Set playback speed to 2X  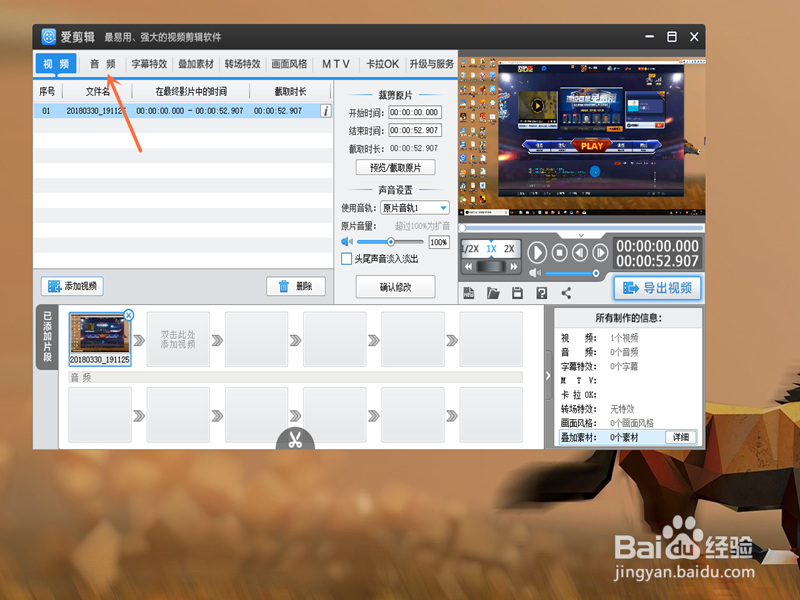[509, 248]
